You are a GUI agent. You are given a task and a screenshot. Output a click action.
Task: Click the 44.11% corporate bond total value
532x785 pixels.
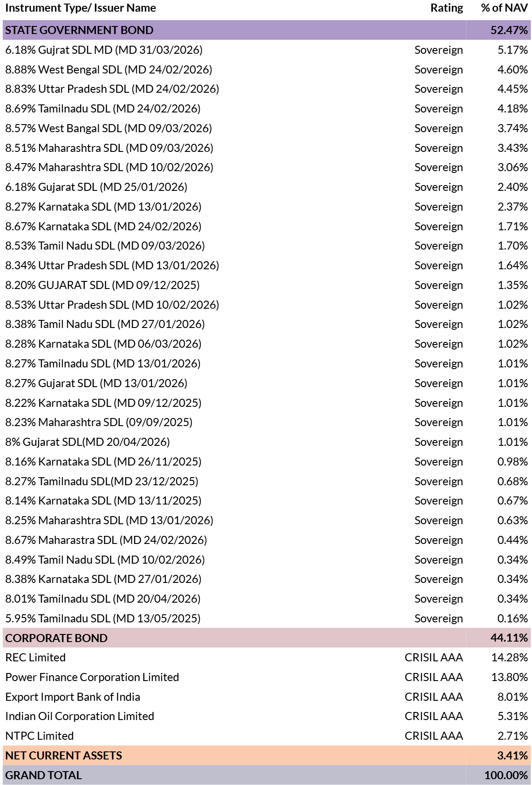point(509,638)
